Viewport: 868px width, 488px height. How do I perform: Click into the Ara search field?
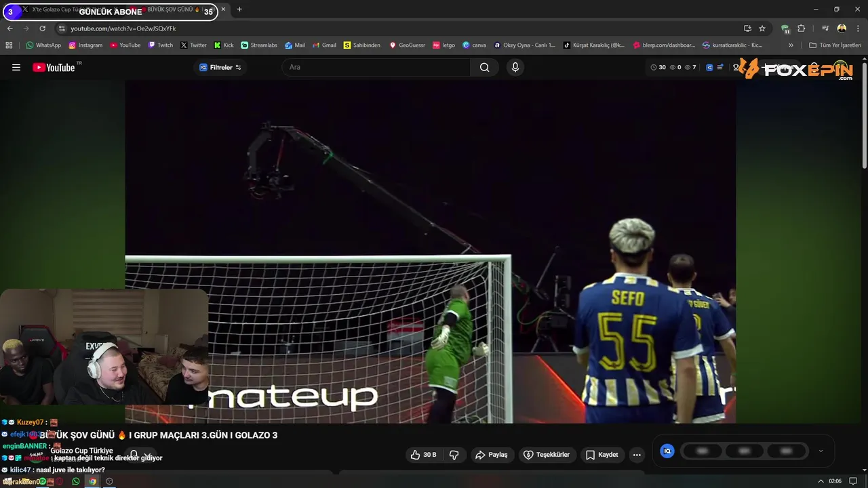[376, 67]
